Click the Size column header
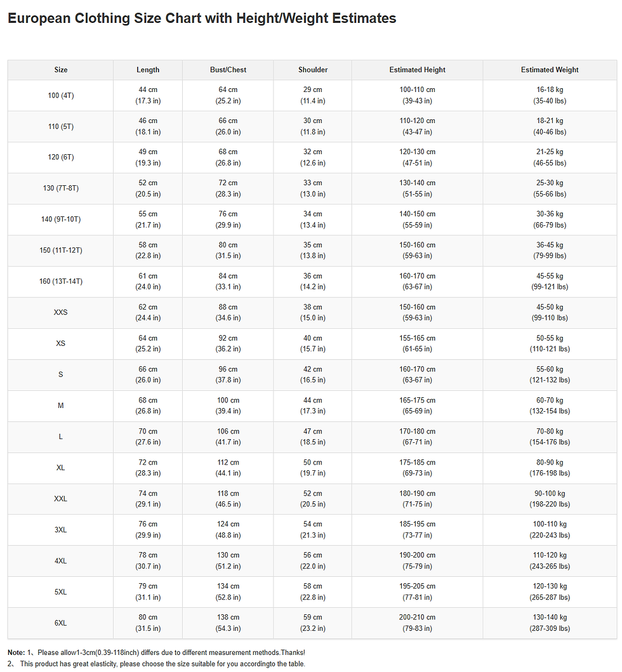This screenshot has width=622, height=672. click(60, 70)
